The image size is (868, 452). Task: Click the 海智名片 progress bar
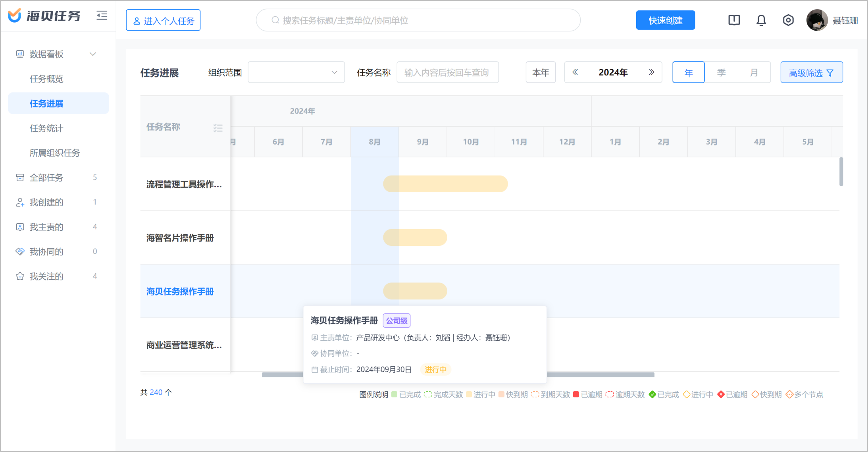coord(415,238)
